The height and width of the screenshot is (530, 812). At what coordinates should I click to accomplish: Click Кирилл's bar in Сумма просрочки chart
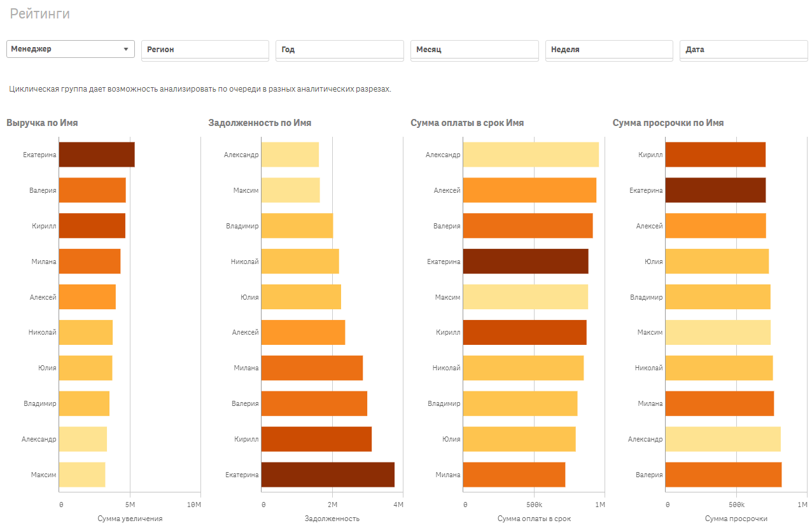coord(715,155)
